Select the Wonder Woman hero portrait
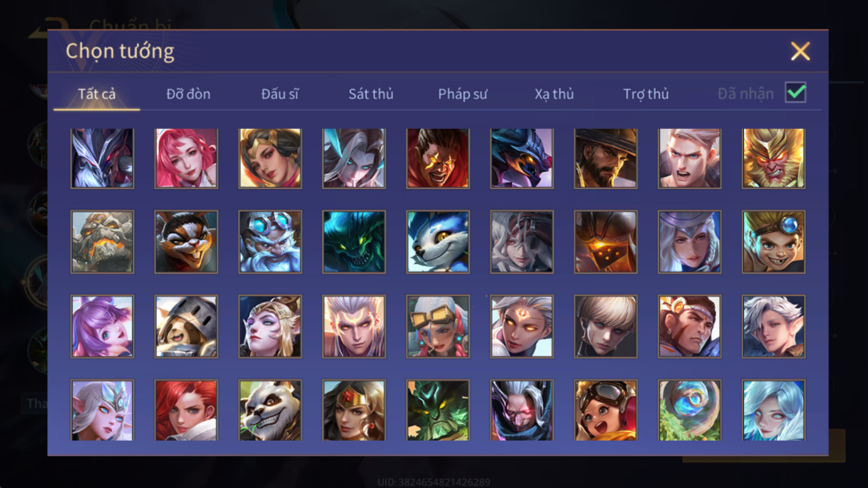The height and width of the screenshot is (488, 868). (354, 410)
